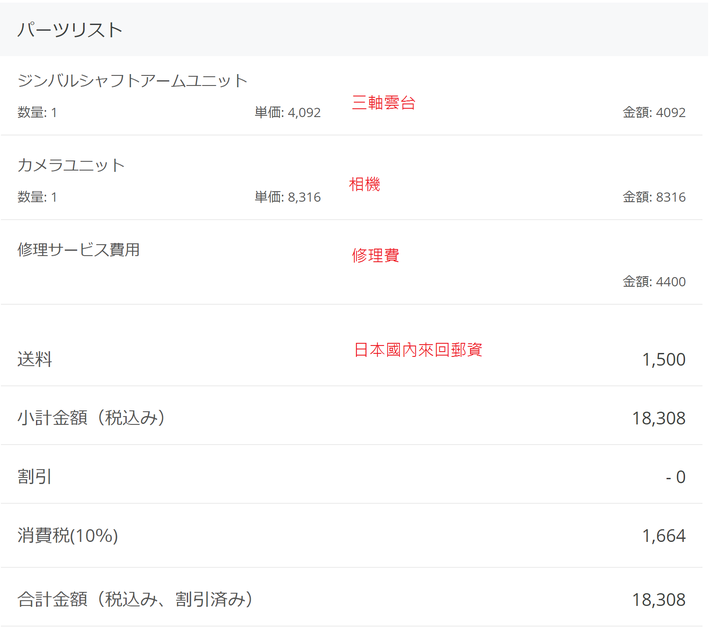Click the 相機 red annotation

(x=365, y=184)
